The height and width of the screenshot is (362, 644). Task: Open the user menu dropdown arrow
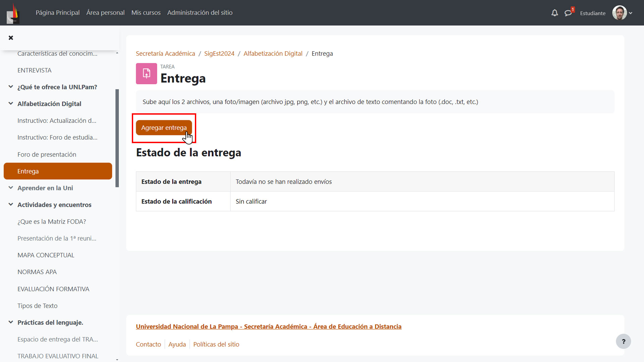click(631, 13)
